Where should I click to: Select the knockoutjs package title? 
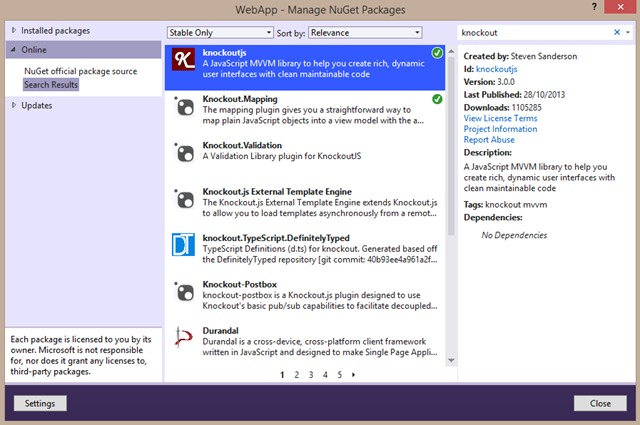click(224, 53)
